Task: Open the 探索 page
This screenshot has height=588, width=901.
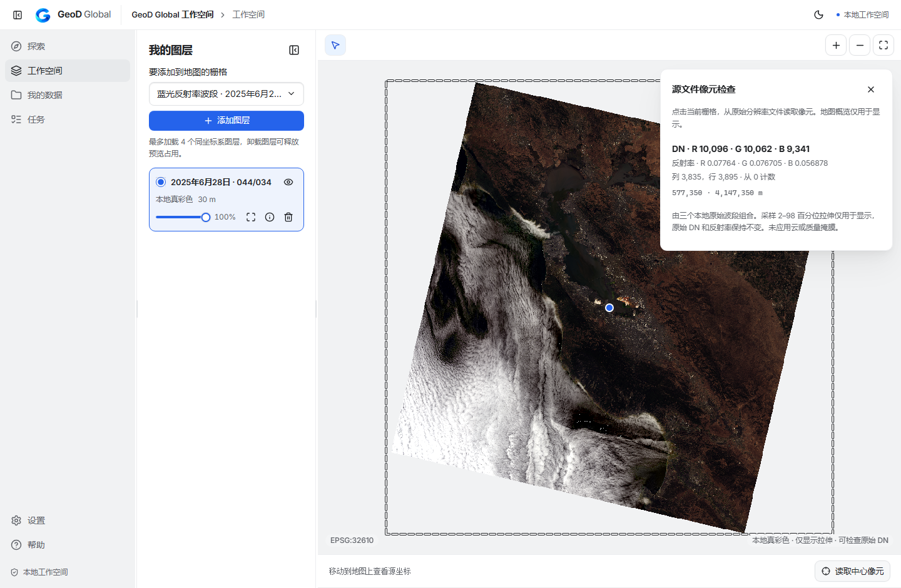Action: click(x=68, y=46)
